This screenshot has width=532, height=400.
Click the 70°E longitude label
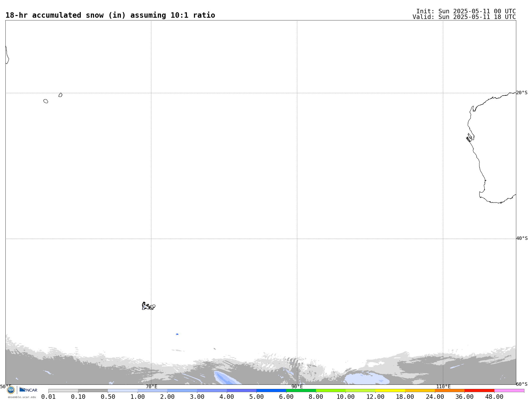pyautogui.click(x=151, y=386)
